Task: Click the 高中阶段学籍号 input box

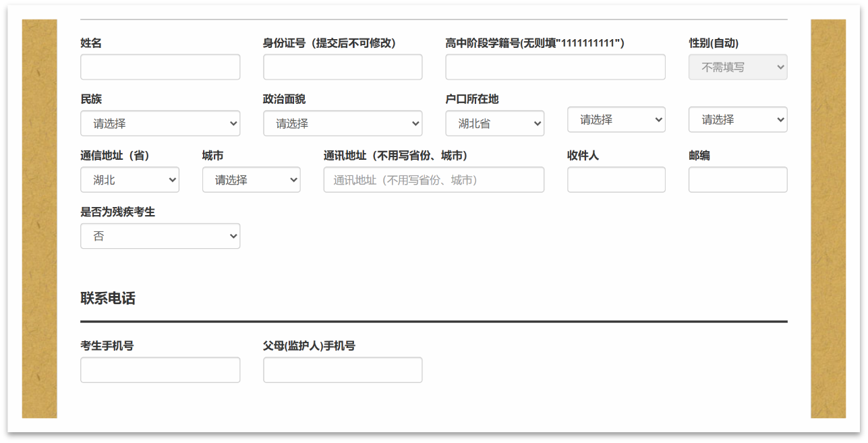Action: coord(555,67)
